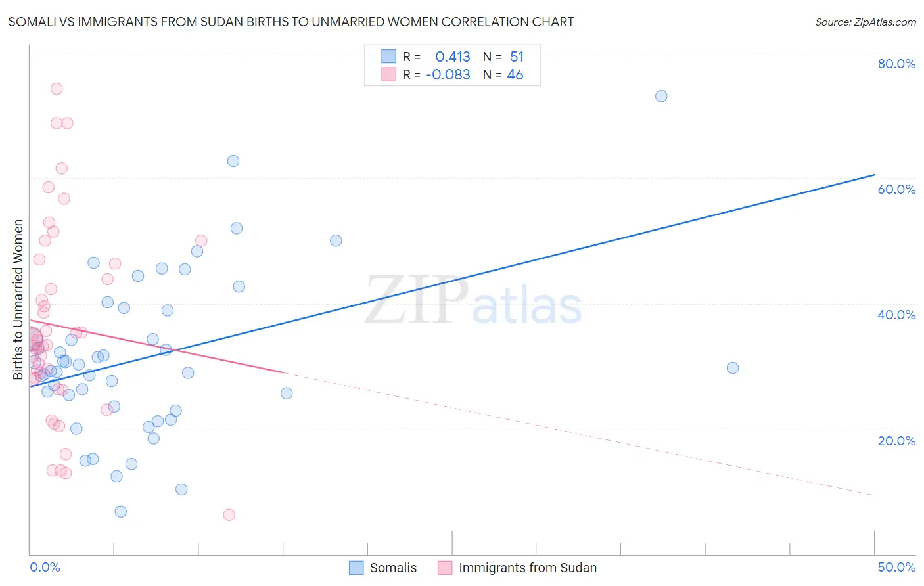The image size is (924, 586).
Task: Click the ZIPatlas watermark logo
Action: pyautogui.click(x=474, y=302)
